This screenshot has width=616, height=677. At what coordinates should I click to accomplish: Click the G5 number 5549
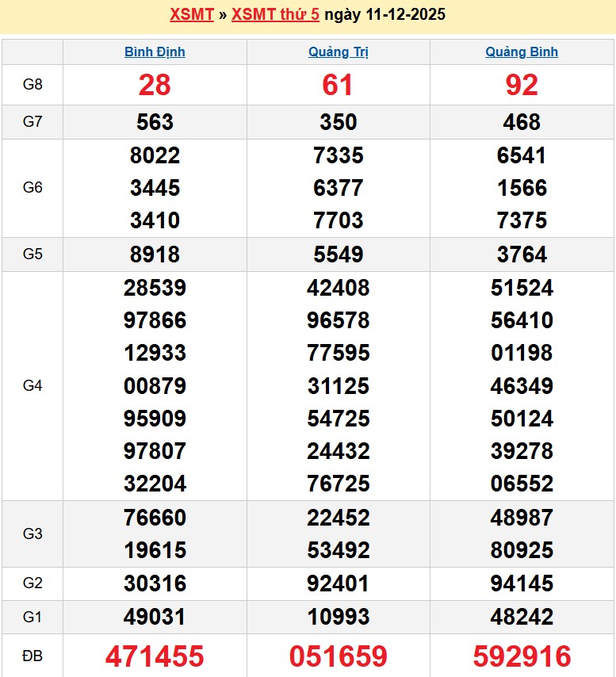point(339,254)
